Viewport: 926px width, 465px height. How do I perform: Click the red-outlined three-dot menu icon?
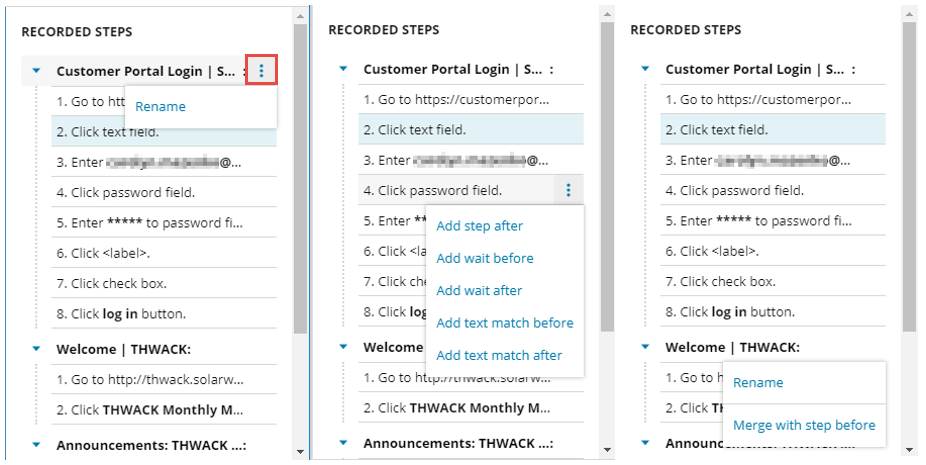pyautogui.click(x=262, y=70)
